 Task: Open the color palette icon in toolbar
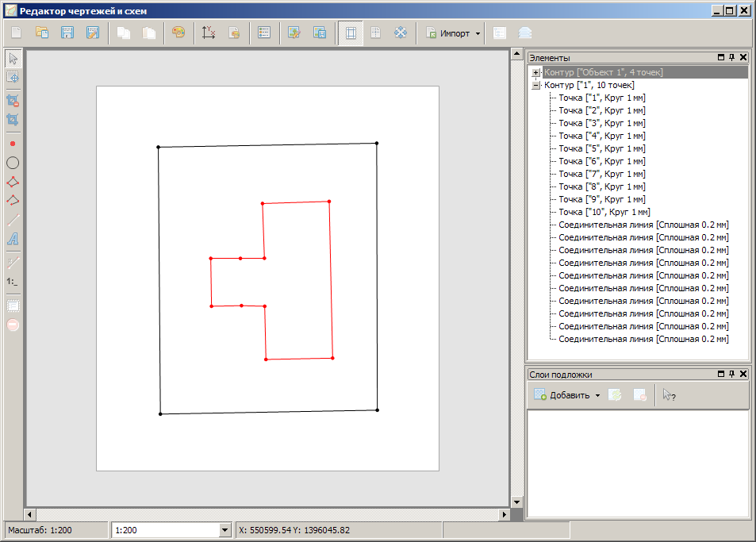pyautogui.click(x=178, y=33)
